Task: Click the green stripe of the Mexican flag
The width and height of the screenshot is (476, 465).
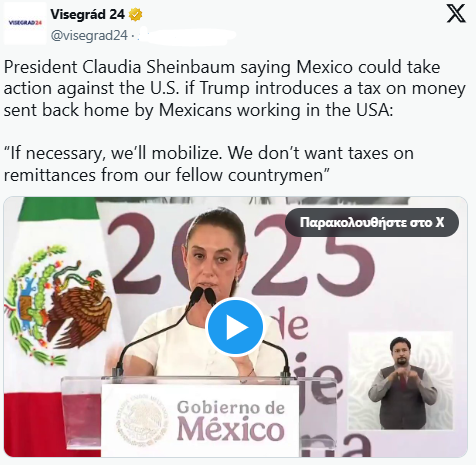Action: [57, 208]
